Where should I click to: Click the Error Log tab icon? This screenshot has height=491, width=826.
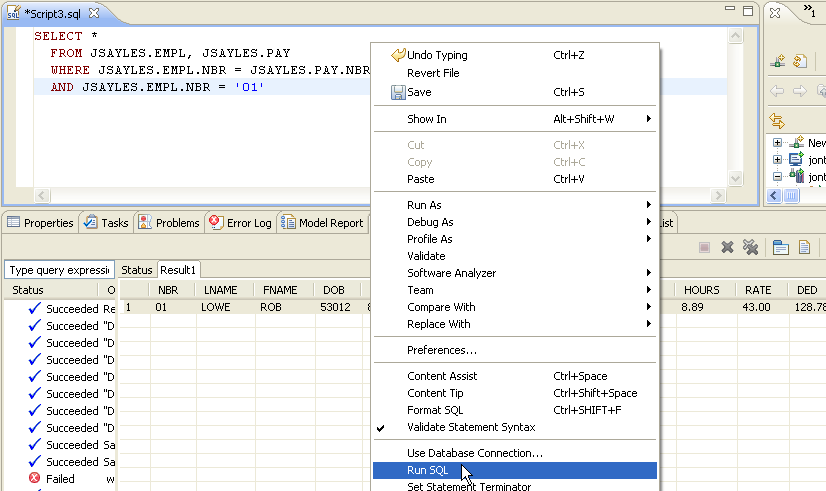(215, 222)
